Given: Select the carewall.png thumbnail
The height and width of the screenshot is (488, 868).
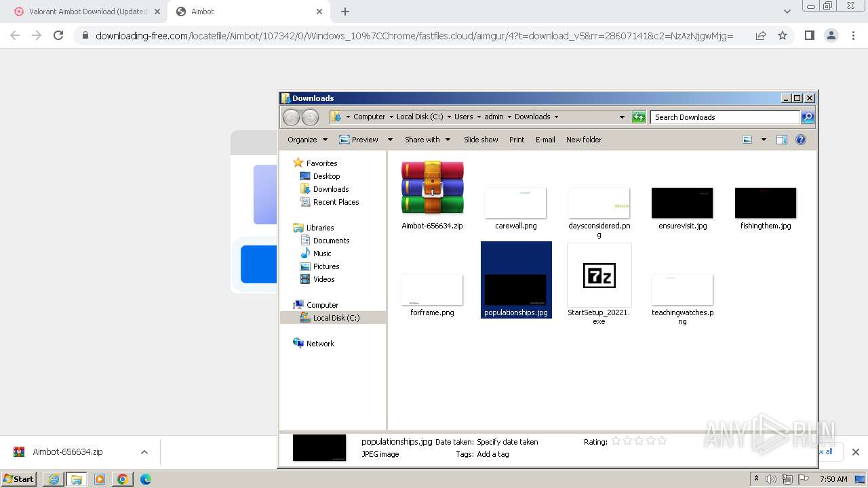Looking at the screenshot, I should click(515, 203).
